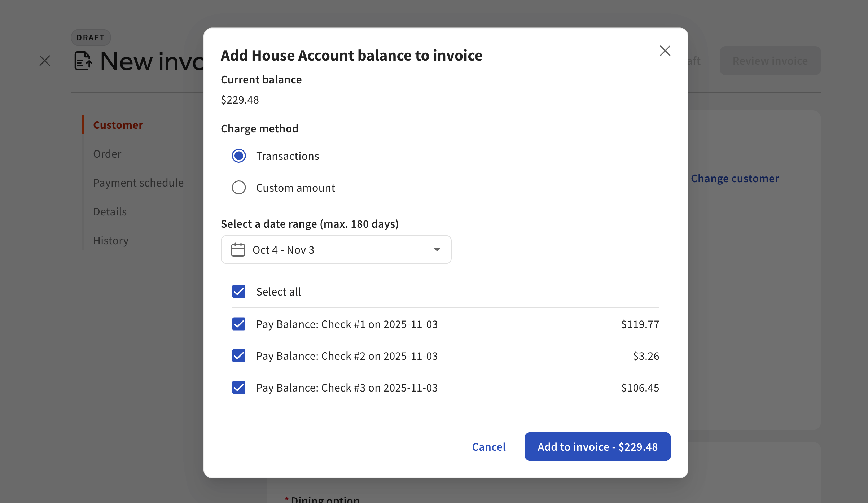
Task: Uncheck the Select all checkbox
Action: (238, 291)
